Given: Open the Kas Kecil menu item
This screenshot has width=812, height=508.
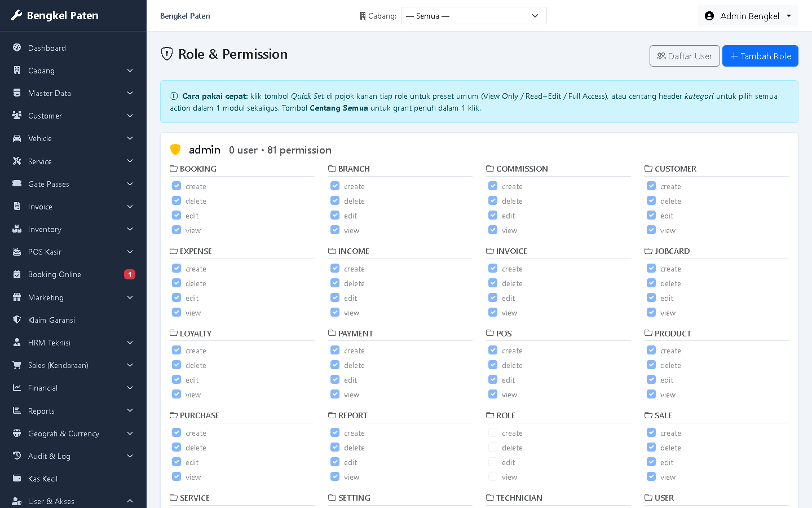Looking at the screenshot, I should coord(73,479).
